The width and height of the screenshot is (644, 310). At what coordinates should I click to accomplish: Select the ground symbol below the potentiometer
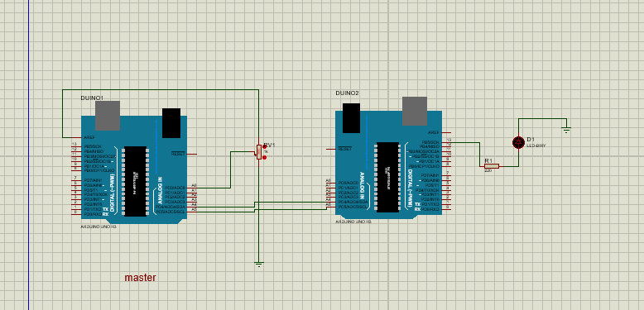(259, 265)
